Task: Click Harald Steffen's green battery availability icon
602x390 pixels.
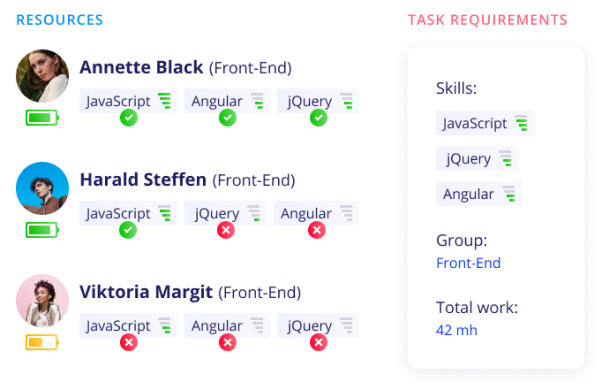Action: coord(42,230)
